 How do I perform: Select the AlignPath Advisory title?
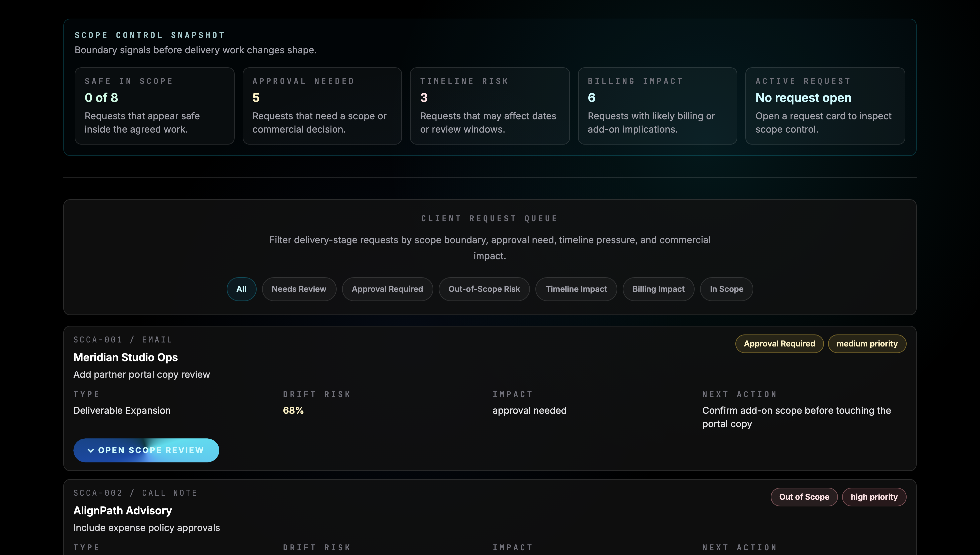point(122,511)
